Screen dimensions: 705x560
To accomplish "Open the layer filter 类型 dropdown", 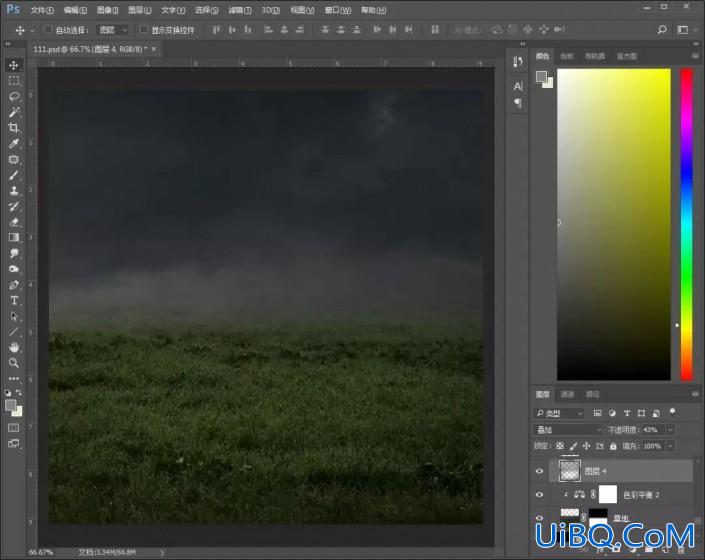I will coord(559,413).
